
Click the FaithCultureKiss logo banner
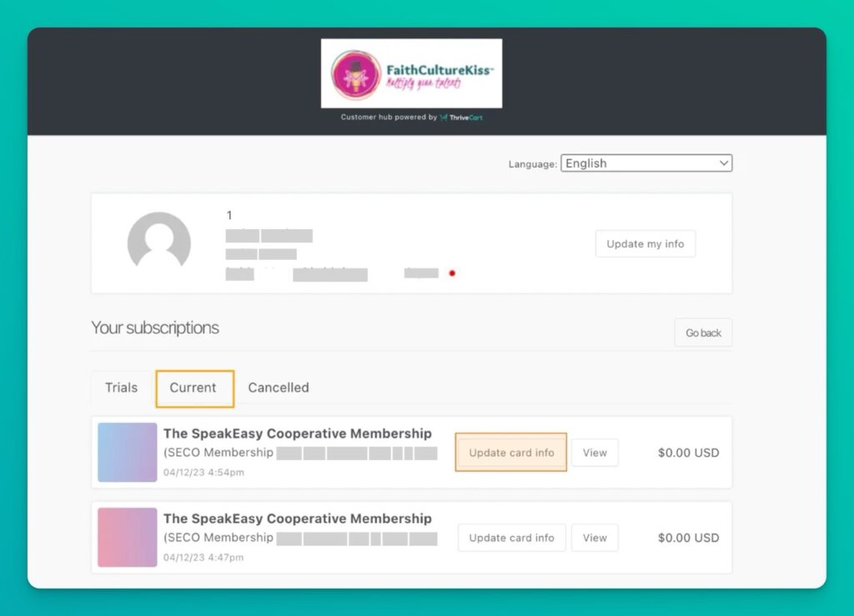pos(411,73)
